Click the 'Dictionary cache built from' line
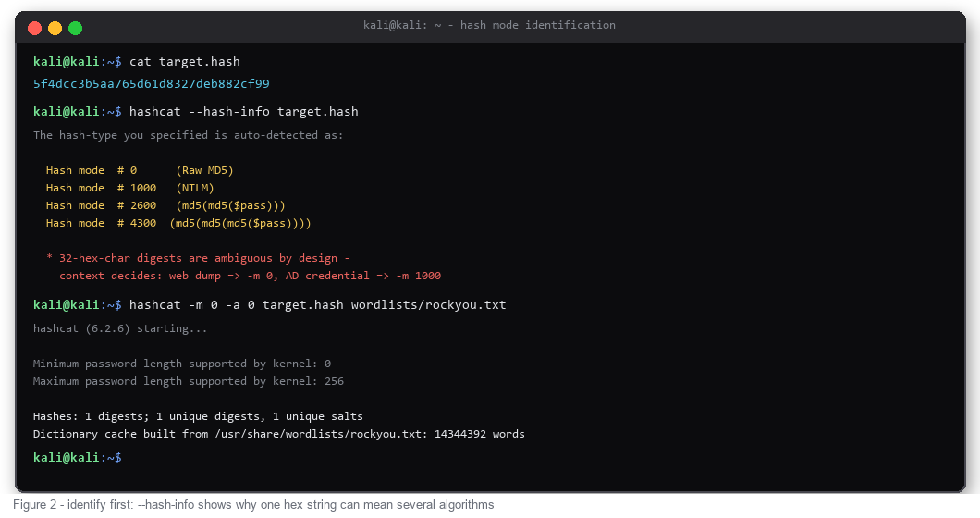This screenshot has width=980, height=518. (x=279, y=434)
